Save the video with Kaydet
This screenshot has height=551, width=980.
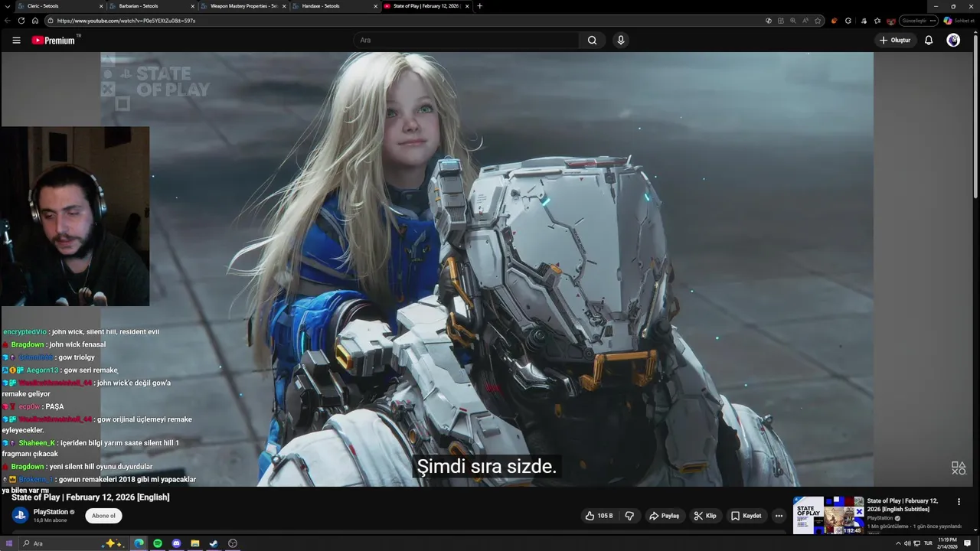(746, 516)
